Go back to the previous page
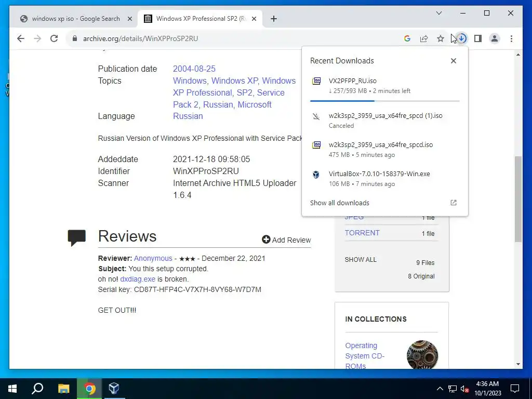Viewport: 532px width, 399px height. 21,38
